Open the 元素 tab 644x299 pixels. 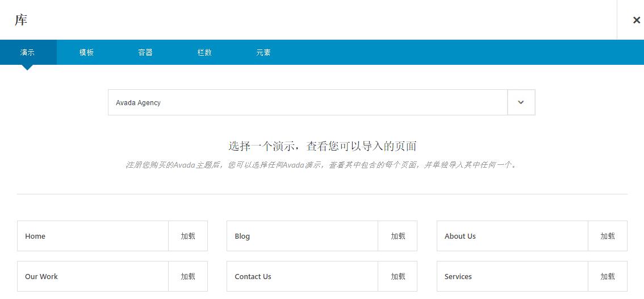click(x=264, y=52)
